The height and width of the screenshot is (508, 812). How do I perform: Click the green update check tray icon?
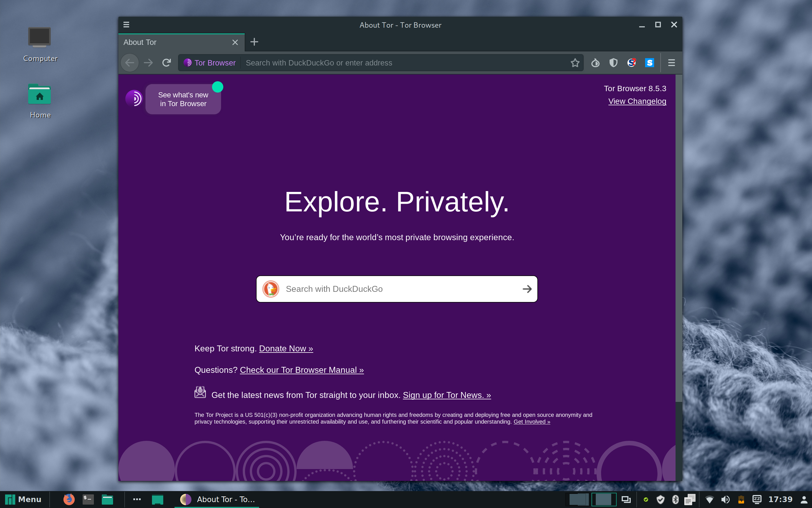(646, 500)
